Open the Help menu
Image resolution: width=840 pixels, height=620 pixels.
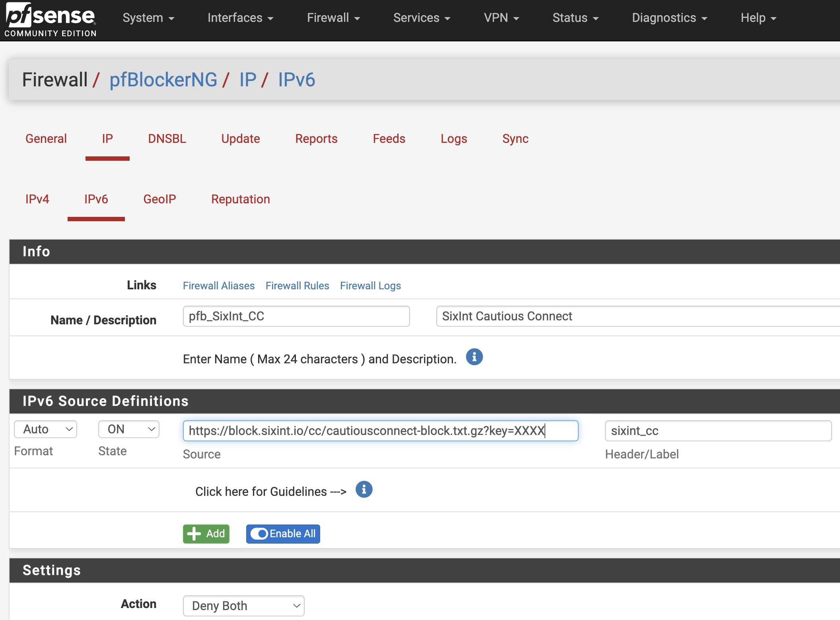coord(758,18)
